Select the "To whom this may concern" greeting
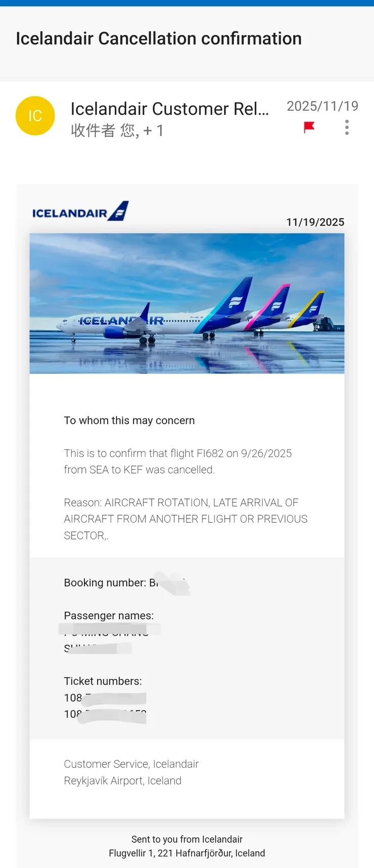 (129, 421)
